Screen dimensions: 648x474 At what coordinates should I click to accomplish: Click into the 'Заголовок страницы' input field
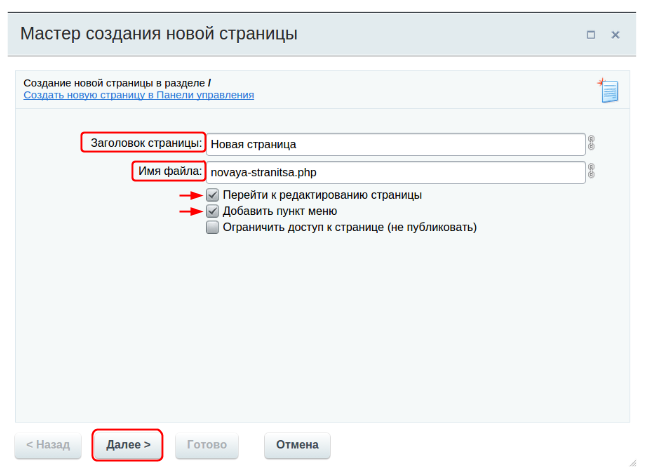pyautogui.click(x=395, y=144)
